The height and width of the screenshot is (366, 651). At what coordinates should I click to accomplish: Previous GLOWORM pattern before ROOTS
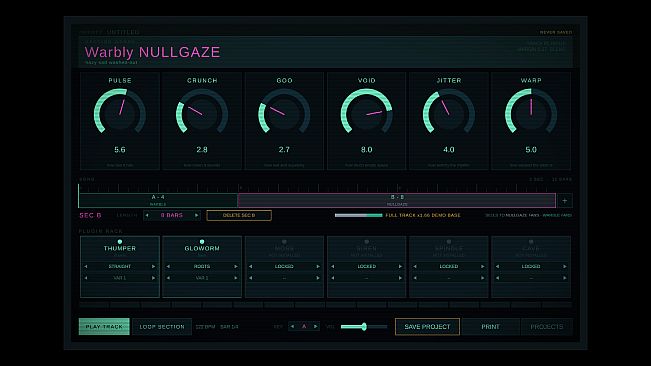tap(168, 266)
